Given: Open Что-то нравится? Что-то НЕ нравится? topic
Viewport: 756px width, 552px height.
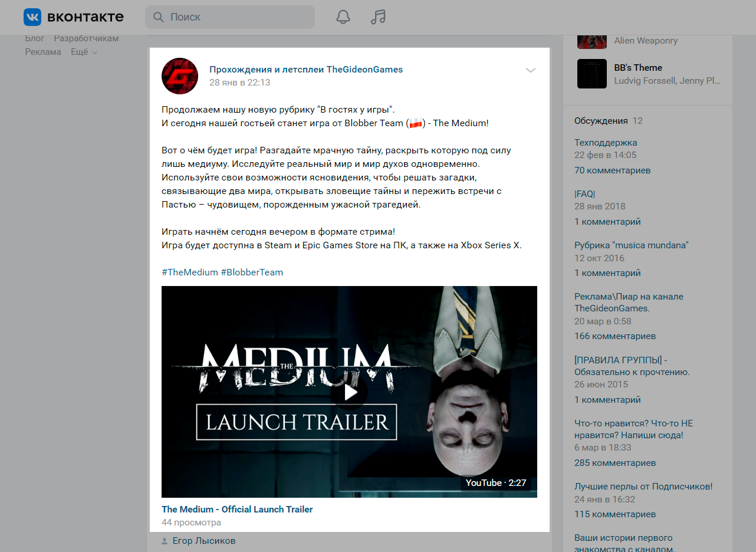Looking at the screenshot, I should pos(633,429).
